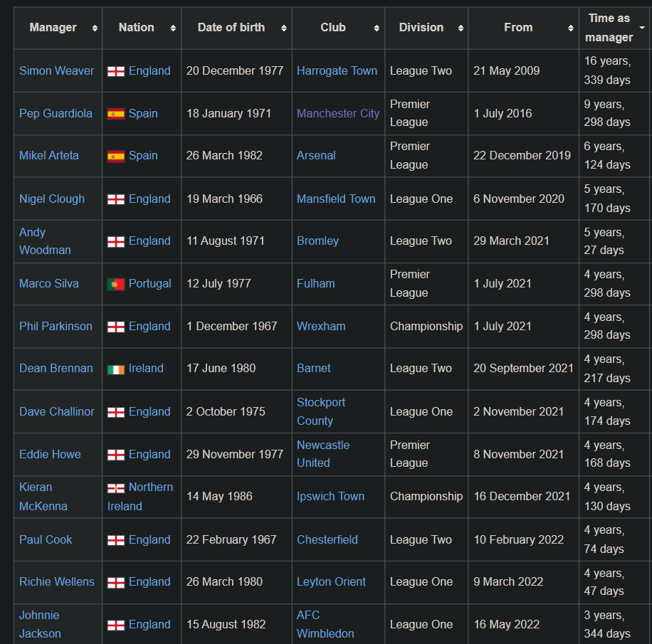Open Fulham club link
The width and height of the screenshot is (652, 644).
tap(315, 283)
